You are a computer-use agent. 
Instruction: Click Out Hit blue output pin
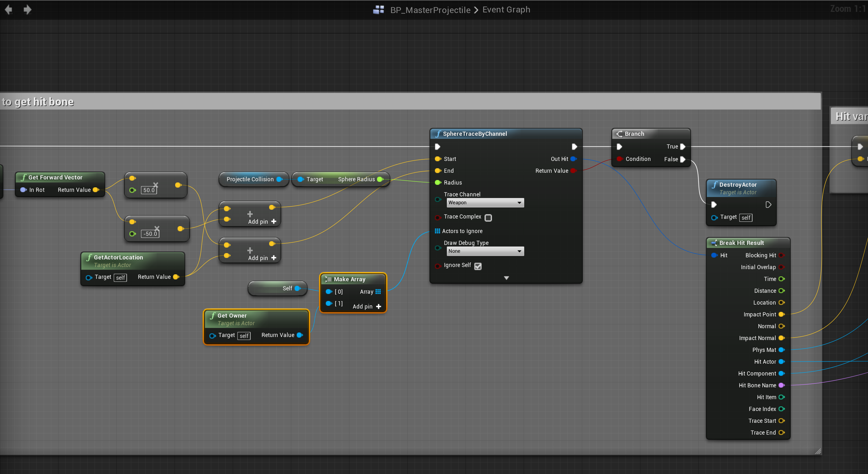pyautogui.click(x=573, y=159)
